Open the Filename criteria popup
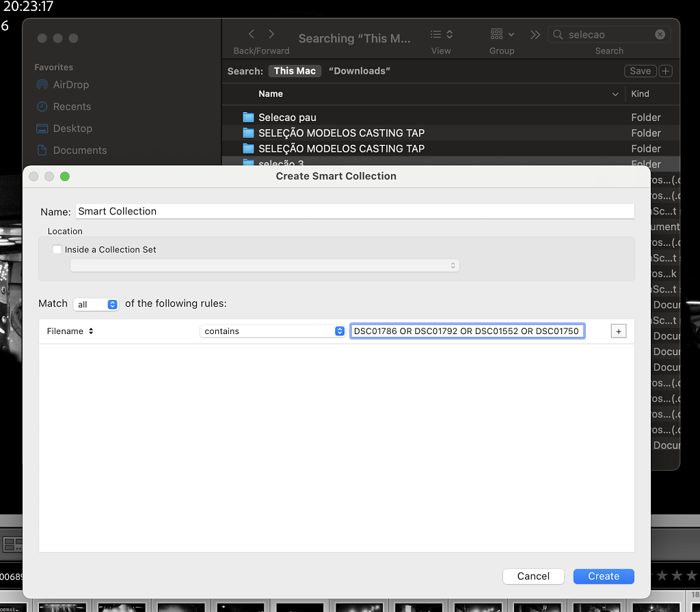Viewport: 700px width, 612px height. (x=70, y=331)
